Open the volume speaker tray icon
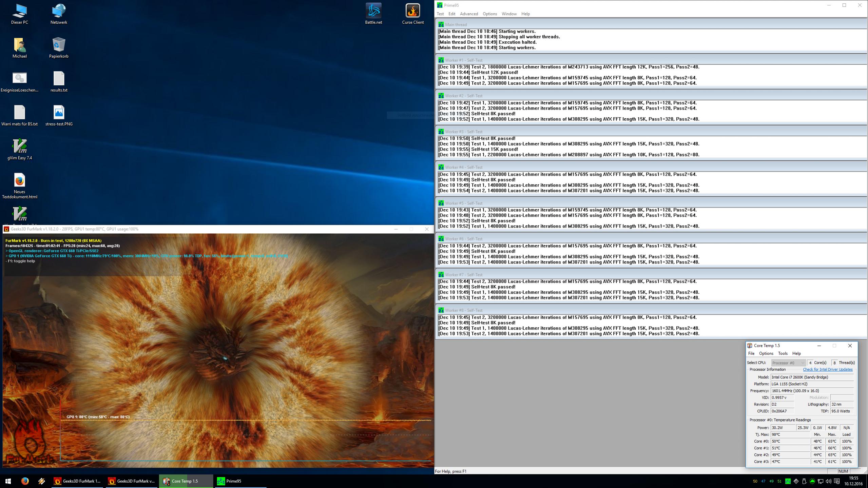Image resolution: width=868 pixels, height=488 pixels. click(828, 481)
